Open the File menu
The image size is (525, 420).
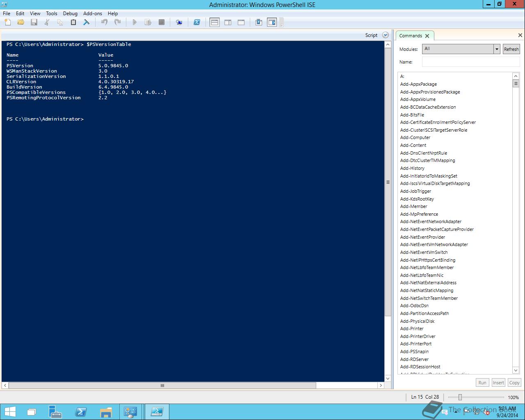7,13
